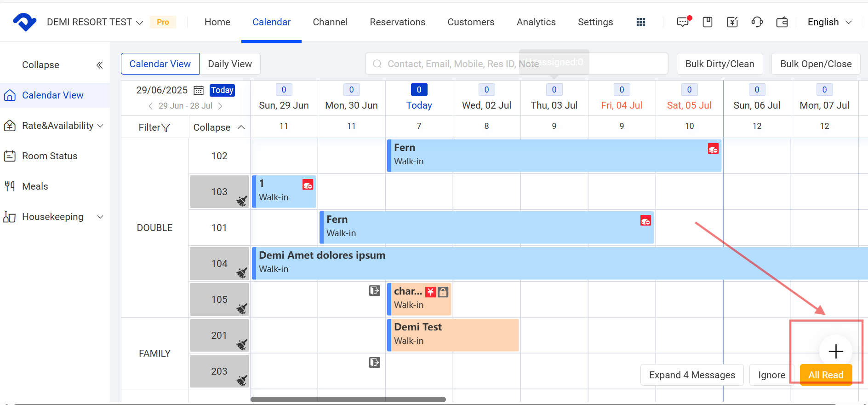This screenshot has width=868, height=405.
Task: Switch to Daily View
Action: click(x=230, y=64)
